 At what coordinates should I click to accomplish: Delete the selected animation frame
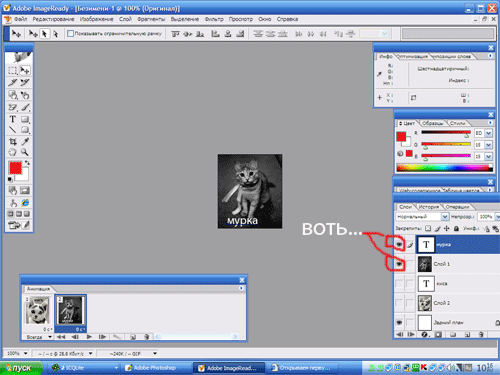(146, 337)
